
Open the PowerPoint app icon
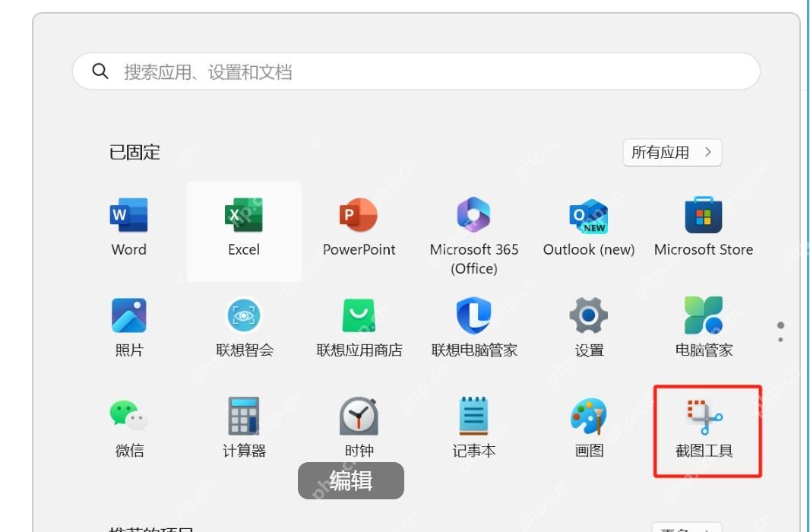click(x=359, y=215)
